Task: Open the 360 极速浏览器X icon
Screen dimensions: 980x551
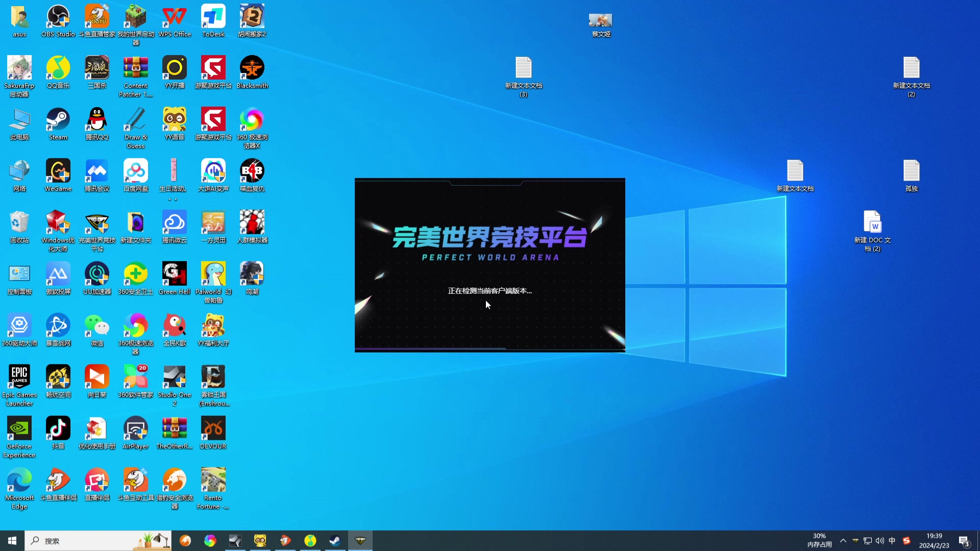Action: coord(252,128)
